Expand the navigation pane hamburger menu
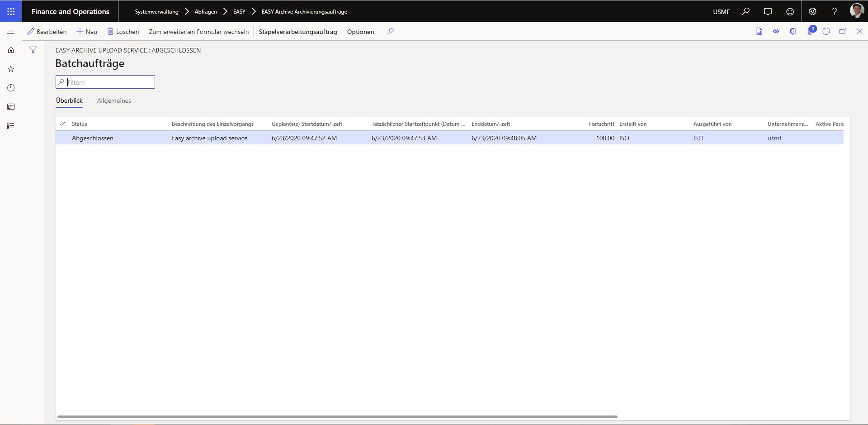868x425 pixels. pos(11,32)
